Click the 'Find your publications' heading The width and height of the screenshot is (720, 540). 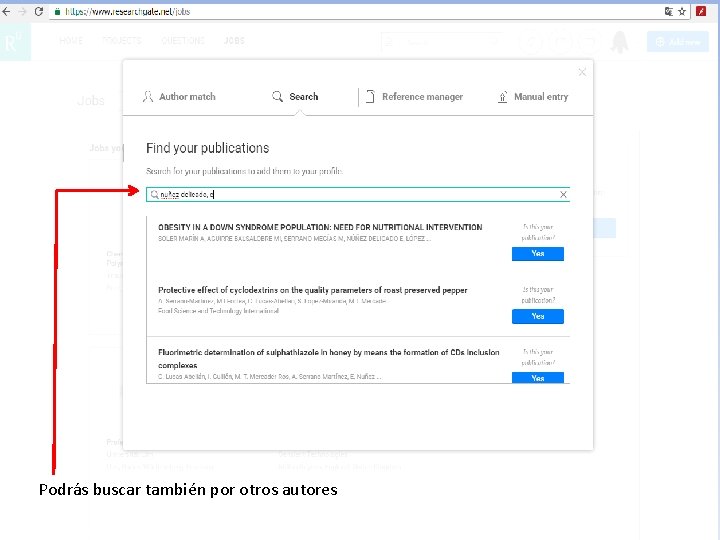tap(208, 148)
